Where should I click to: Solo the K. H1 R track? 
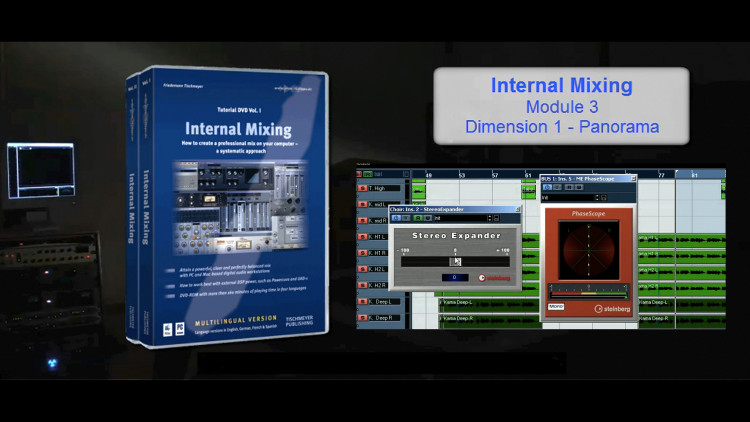363,253
